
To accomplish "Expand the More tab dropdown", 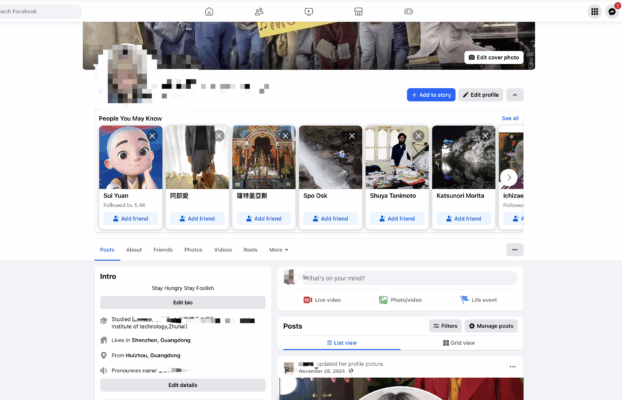I will pyautogui.click(x=278, y=250).
